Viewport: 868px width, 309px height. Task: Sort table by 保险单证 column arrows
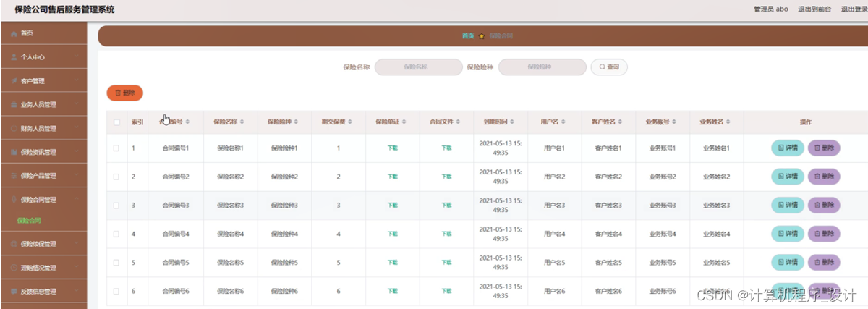pos(404,122)
